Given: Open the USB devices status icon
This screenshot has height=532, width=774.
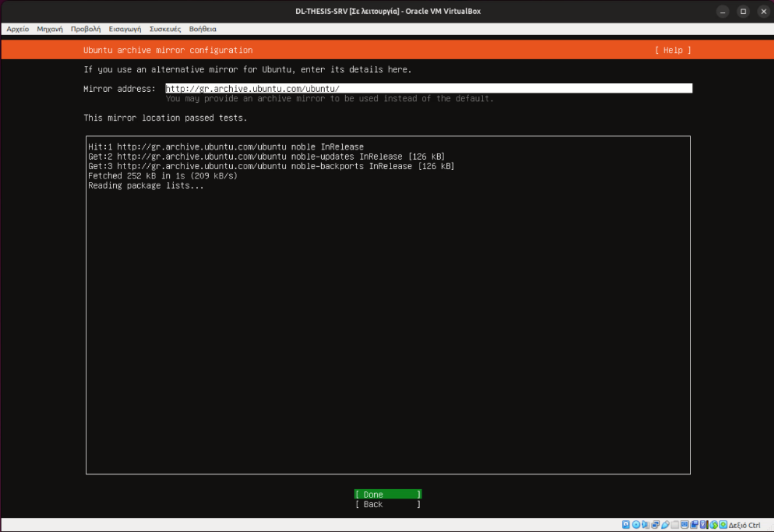Looking at the screenshot, I should coord(665,525).
